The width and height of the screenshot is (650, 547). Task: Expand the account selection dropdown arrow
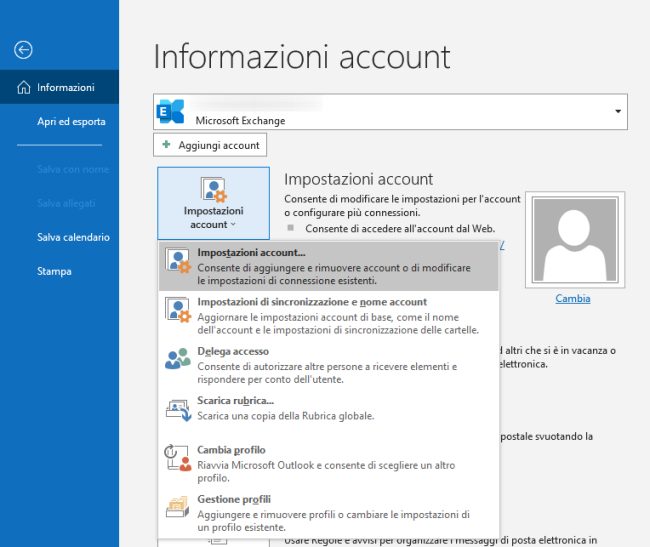coord(618,112)
